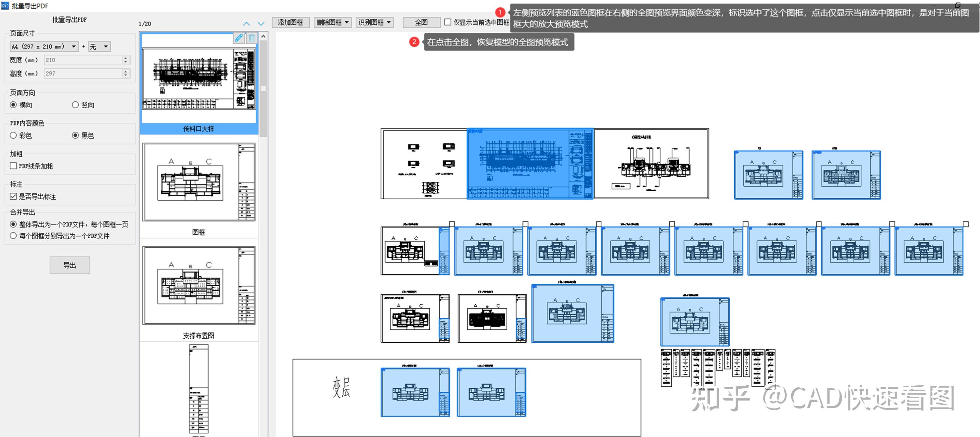This screenshot has height=437, width=980.
Task: Click the 宽度 spinner up arrow
Action: pyautogui.click(x=126, y=58)
